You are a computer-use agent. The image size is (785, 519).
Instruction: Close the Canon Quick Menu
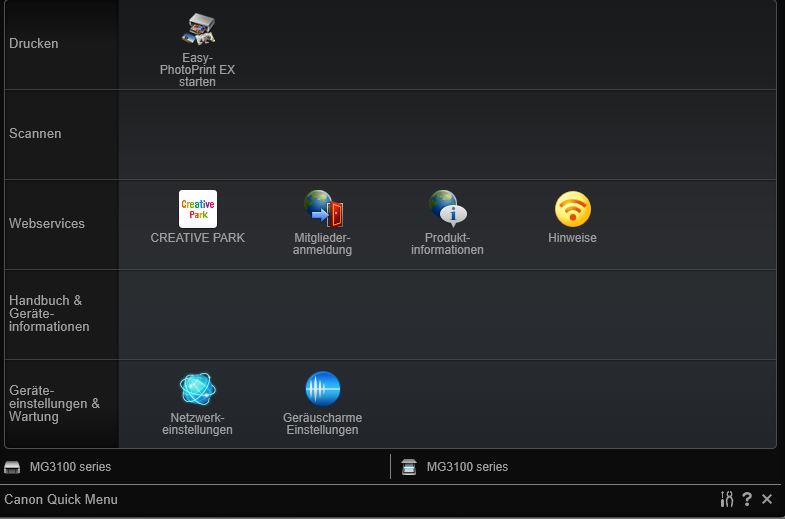[767, 499]
